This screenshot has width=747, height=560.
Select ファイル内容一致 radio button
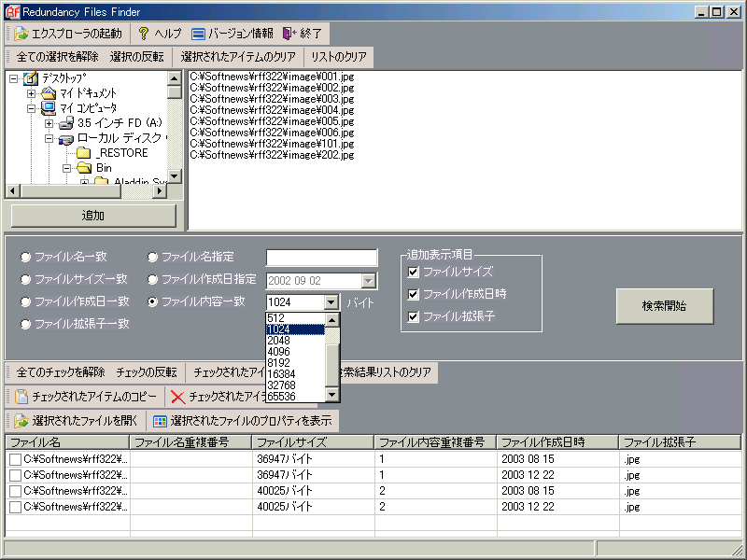(152, 301)
